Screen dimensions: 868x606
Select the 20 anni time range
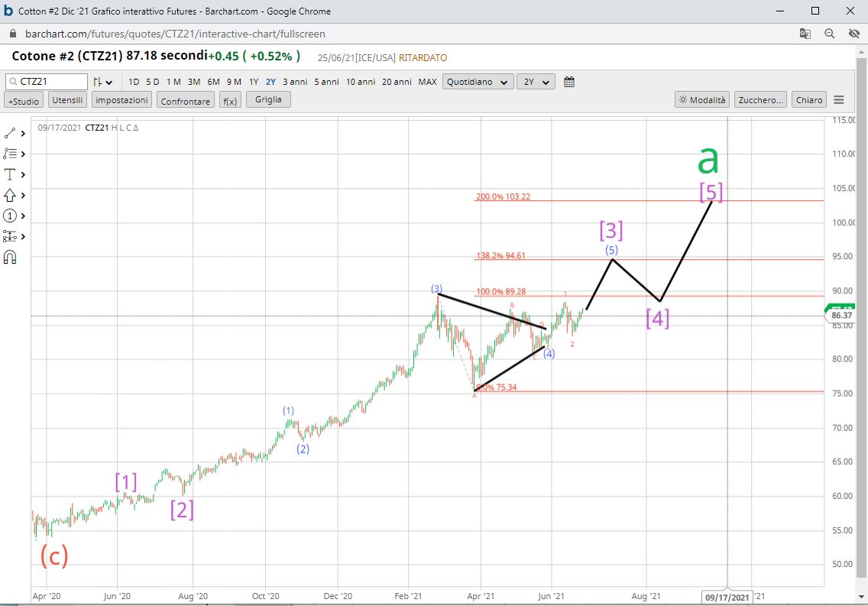click(397, 82)
